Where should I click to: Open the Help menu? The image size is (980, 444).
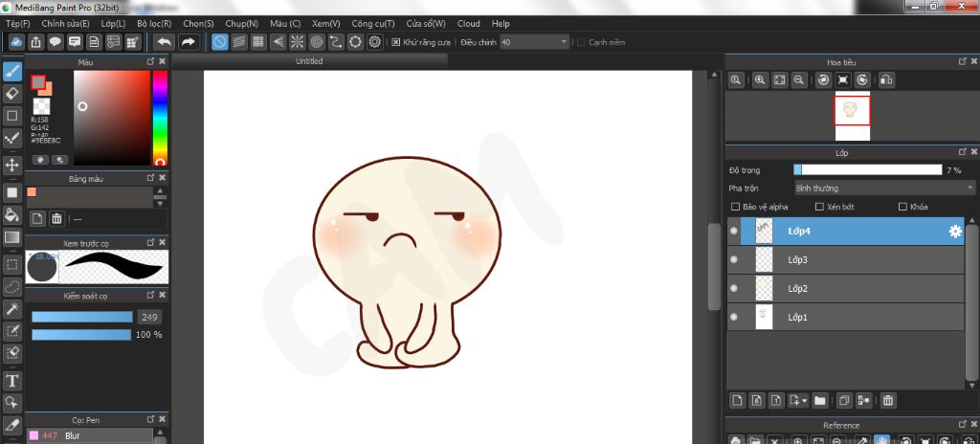[501, 24]
